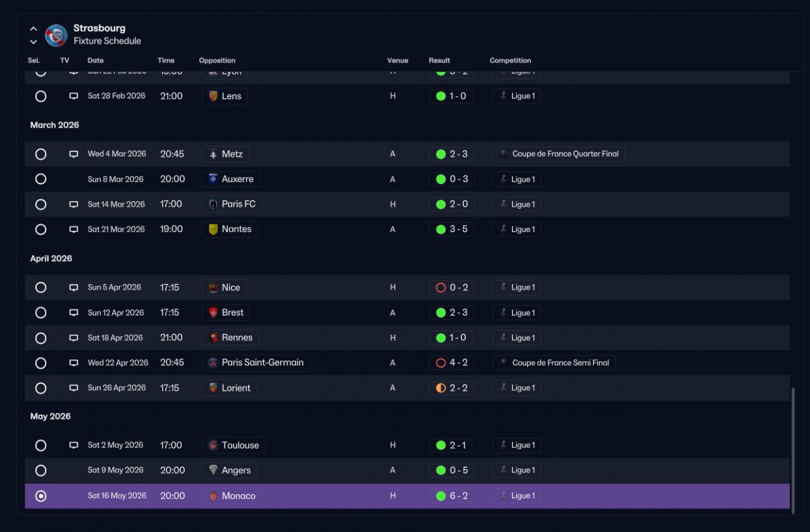This screenshot has width=810, height=532.
Task: Click the Paris Saint-Germain club badge
Action: tap(213, 363)
